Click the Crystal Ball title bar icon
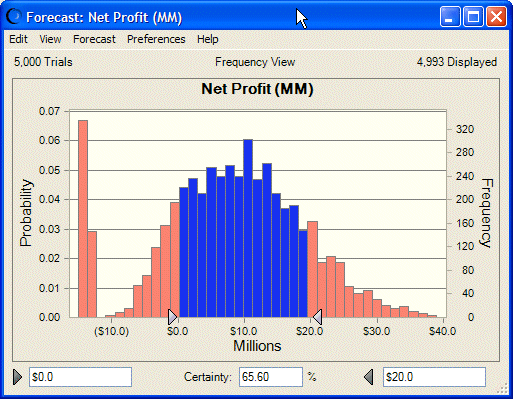The image size is (513, 399). 14,17
